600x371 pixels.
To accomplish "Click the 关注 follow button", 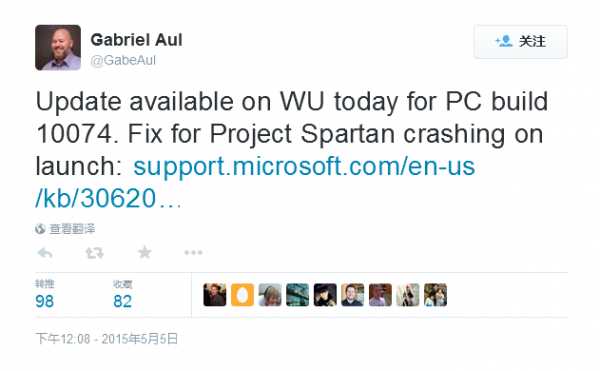I will (520, 41).
